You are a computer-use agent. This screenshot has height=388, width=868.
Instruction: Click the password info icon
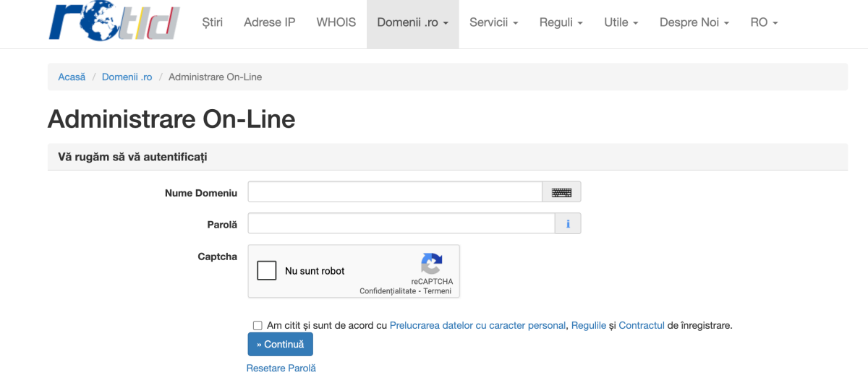pos(568,224)
